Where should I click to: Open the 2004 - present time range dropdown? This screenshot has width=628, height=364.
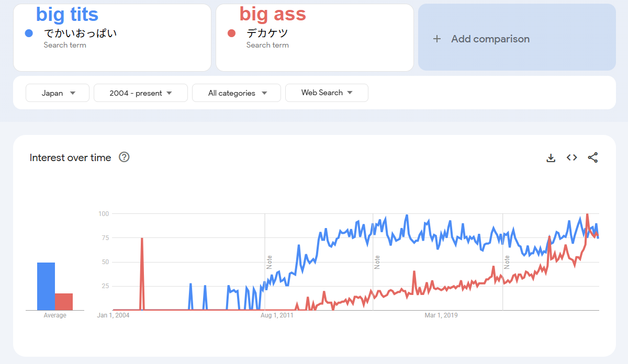[x=141, y=93]
